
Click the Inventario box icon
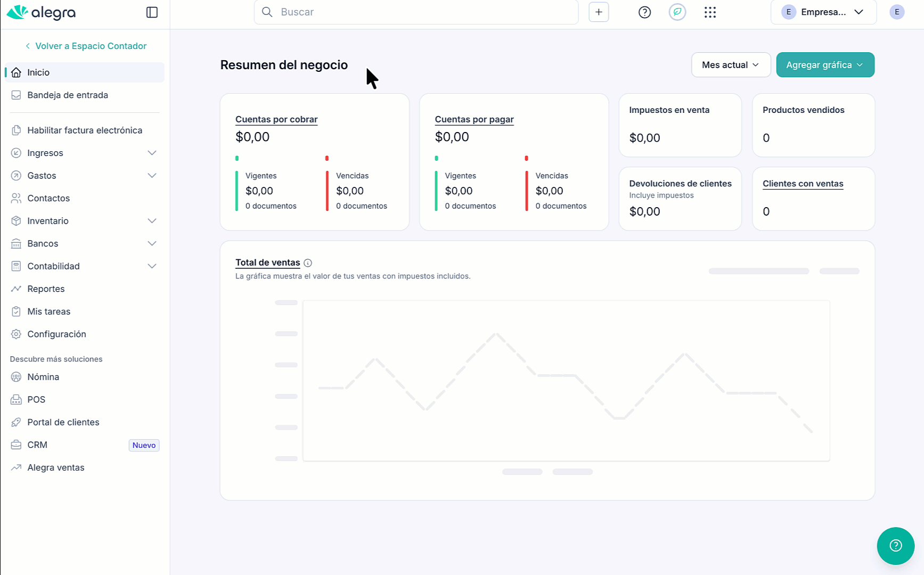(x=17, y=221)
